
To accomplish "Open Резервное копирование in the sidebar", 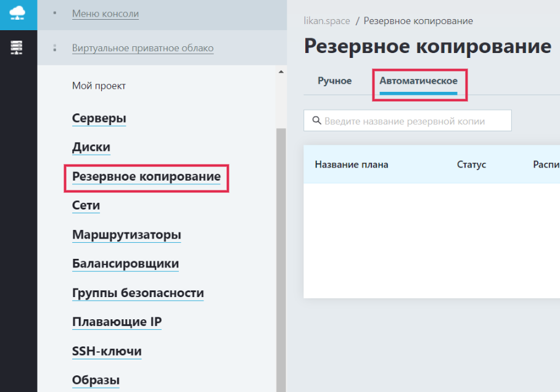I will (146, 176).
